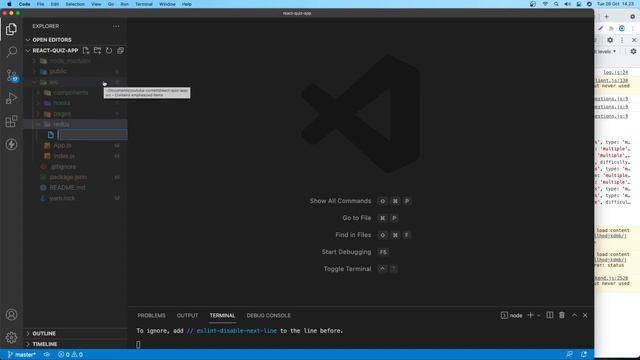The height and width of the screenshot is (360, 640).
Task: Click the master branch in status bar
Action: (22, 355)
